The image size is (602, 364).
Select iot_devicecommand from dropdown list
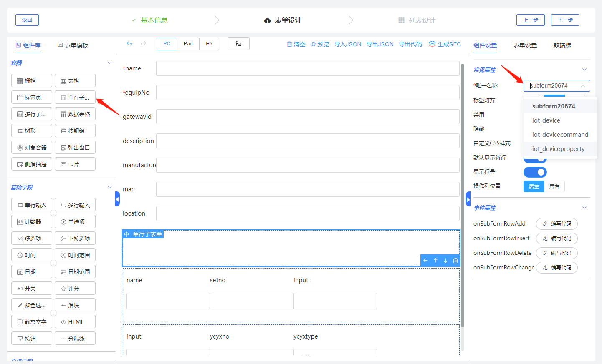pyautogui.click(x=560, y=135)
